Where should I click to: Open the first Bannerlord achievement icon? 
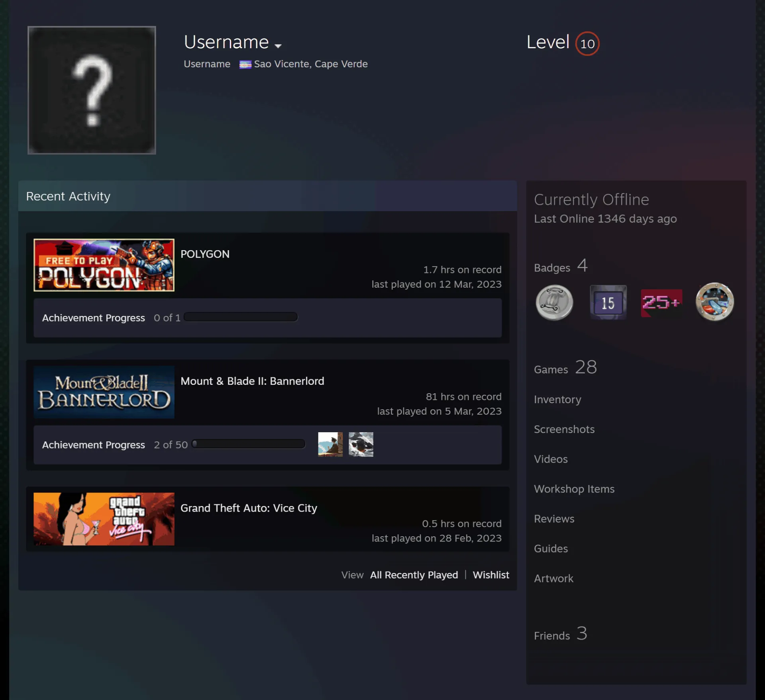click(x=330, y=444)
